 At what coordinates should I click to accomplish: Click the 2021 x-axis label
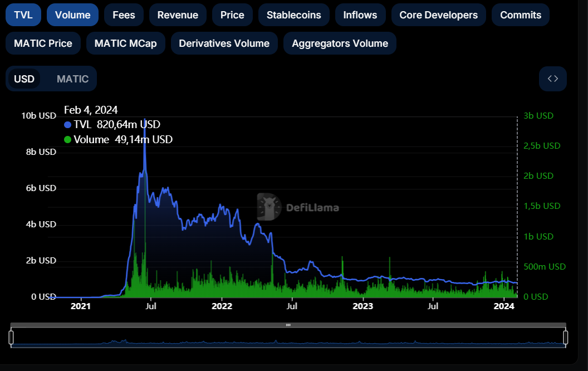point(81,306)
